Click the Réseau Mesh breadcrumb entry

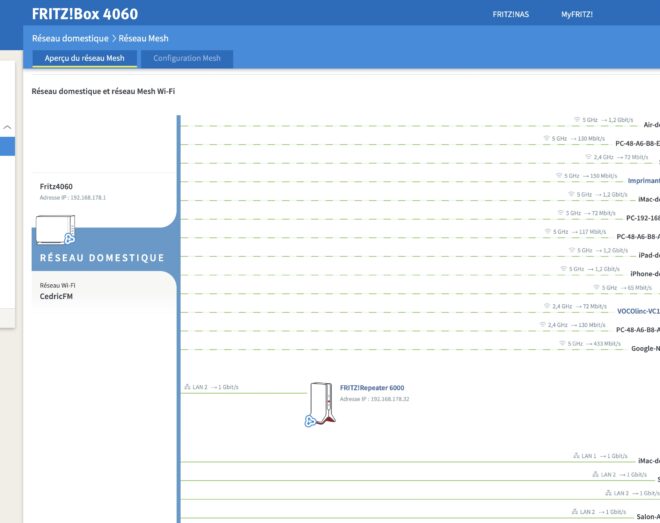[143, 38]
